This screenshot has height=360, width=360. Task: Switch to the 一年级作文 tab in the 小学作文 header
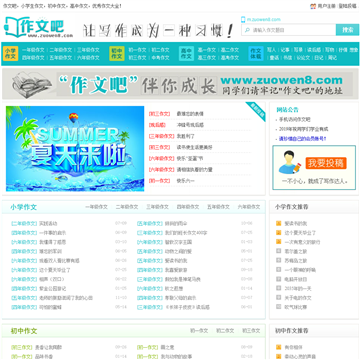point(96,207)
